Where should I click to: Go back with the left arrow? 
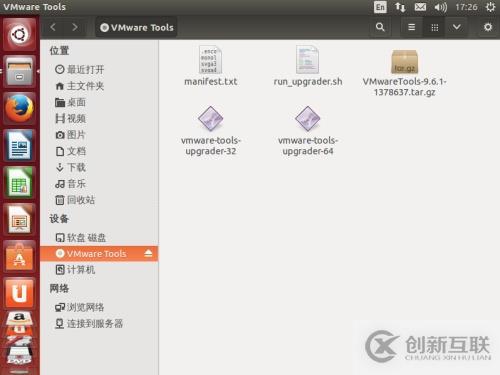coord(53,27)
